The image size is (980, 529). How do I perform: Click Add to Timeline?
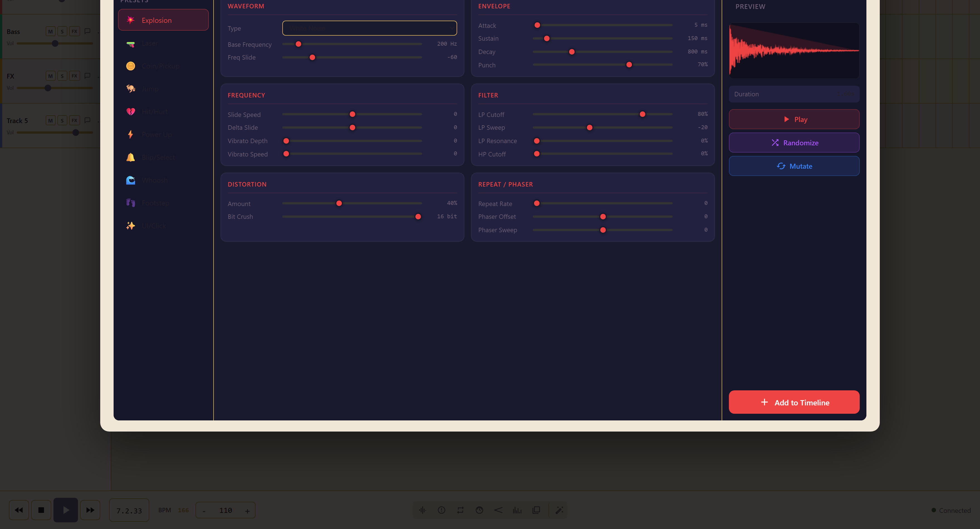coord(794,402)
